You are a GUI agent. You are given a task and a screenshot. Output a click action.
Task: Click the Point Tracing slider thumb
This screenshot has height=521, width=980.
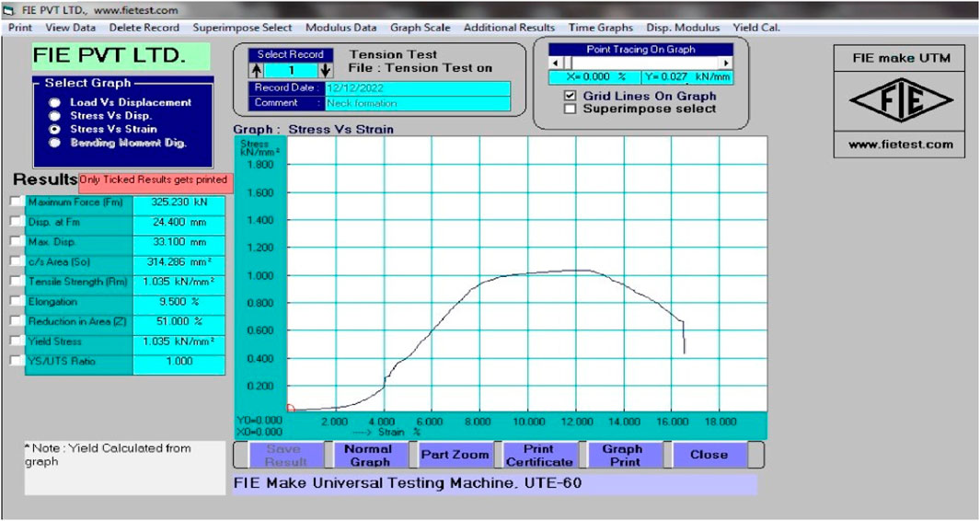click(566, 64)
